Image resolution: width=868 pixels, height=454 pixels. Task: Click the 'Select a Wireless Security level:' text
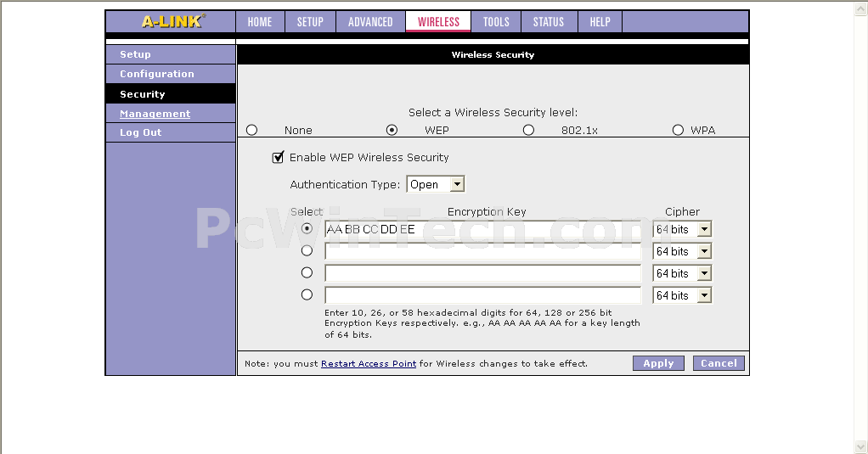tap(493, 112)
